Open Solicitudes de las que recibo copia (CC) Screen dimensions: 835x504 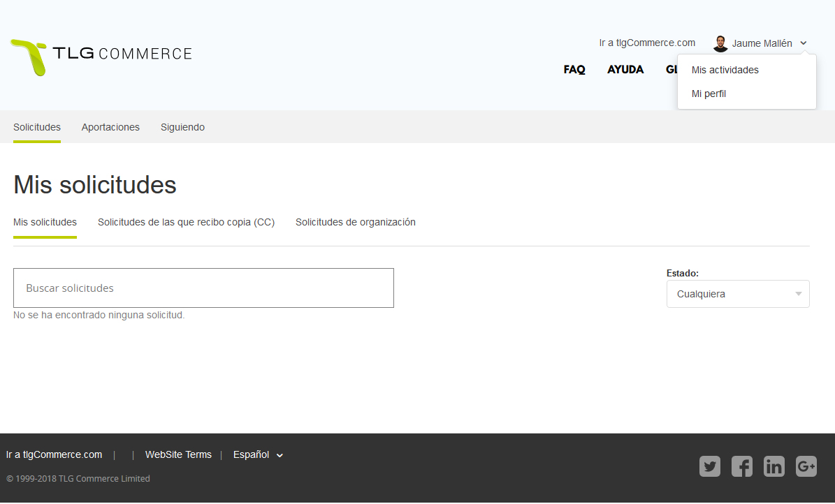(x=186, y=222)
